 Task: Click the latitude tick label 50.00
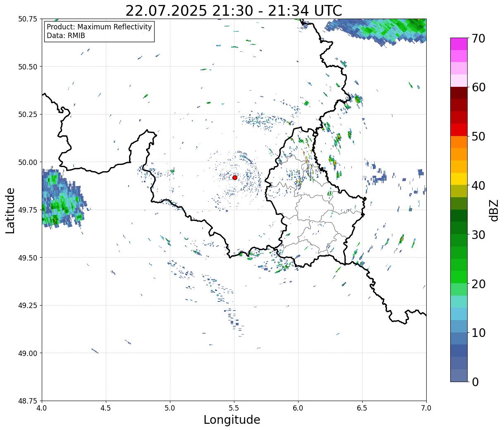click(x=28, y=162)
